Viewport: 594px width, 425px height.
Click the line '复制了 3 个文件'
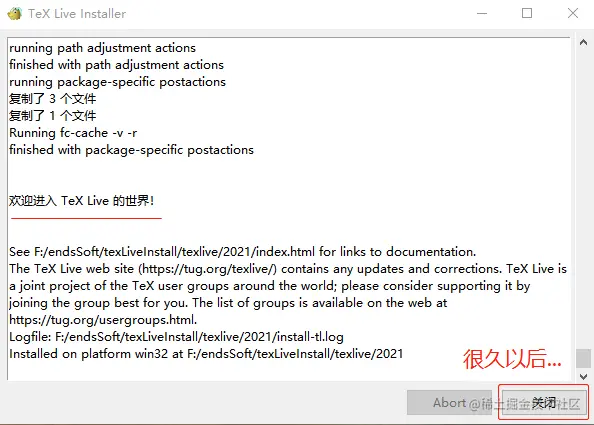coord(53,99)
